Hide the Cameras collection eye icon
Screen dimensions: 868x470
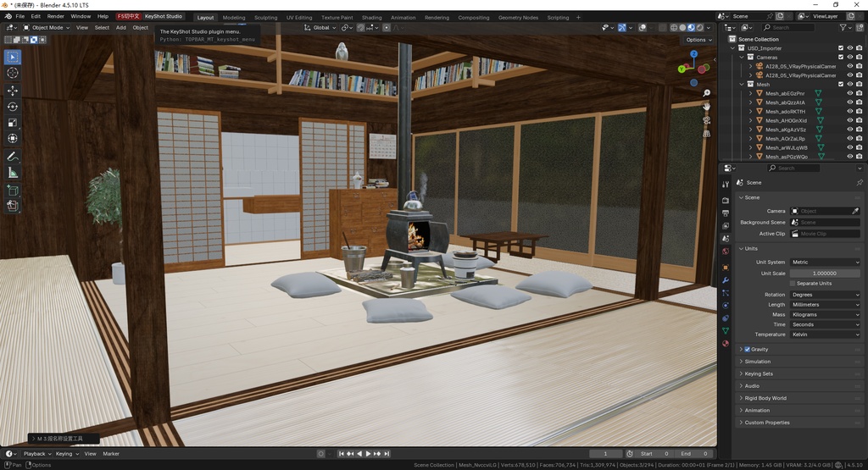849,58
